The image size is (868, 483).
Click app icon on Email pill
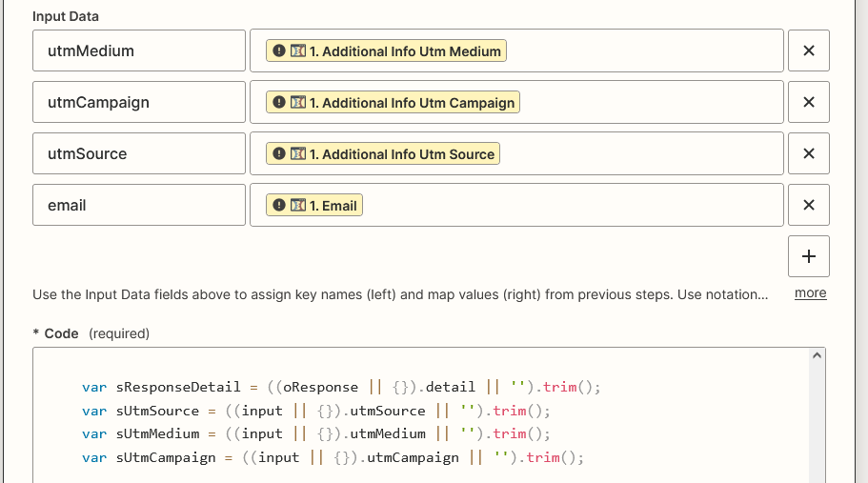tap(298, 205)
